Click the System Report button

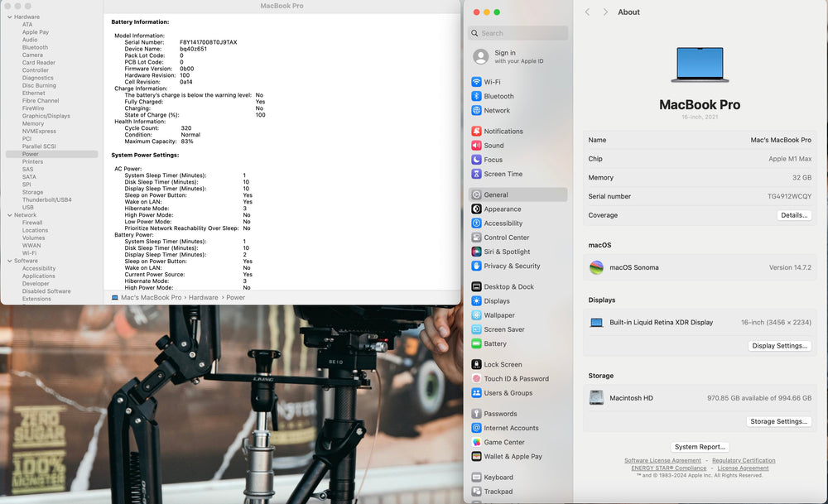(x=700, y=446)
